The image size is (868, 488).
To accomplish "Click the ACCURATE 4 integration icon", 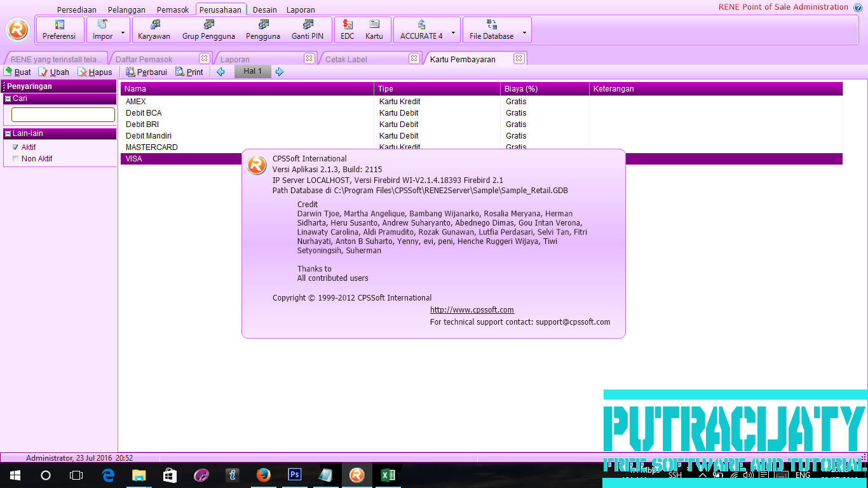I will tap(421, 30).
